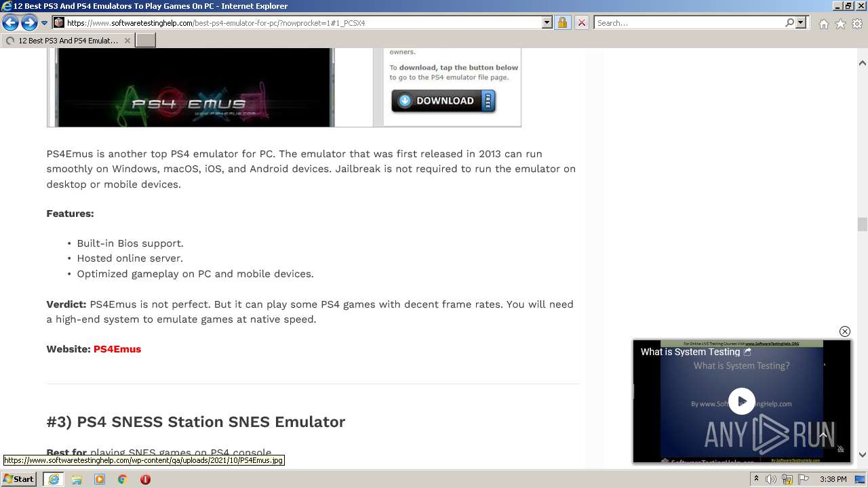Open the PS4Emus website link
Screen dimensions: 868x488
click(x=117, y=349)
